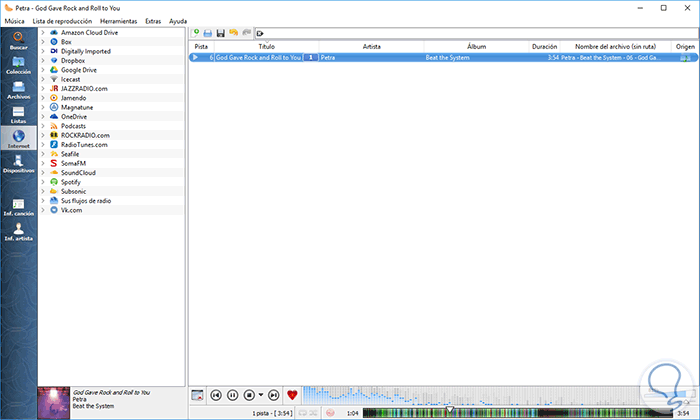Select RadioTunes.com in the list

(x=84, y=145)
